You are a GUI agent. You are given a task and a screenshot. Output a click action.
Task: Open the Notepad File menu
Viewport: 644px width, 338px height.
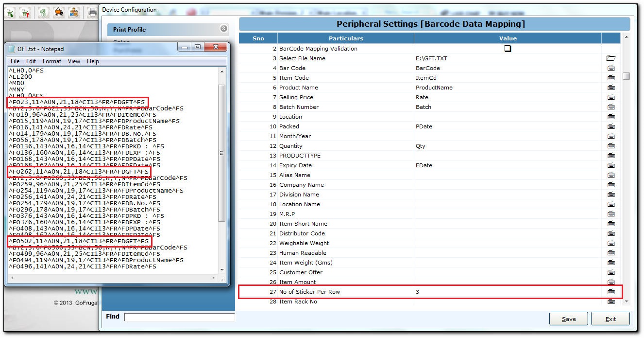pyautogui.click(x=15, y=61)
